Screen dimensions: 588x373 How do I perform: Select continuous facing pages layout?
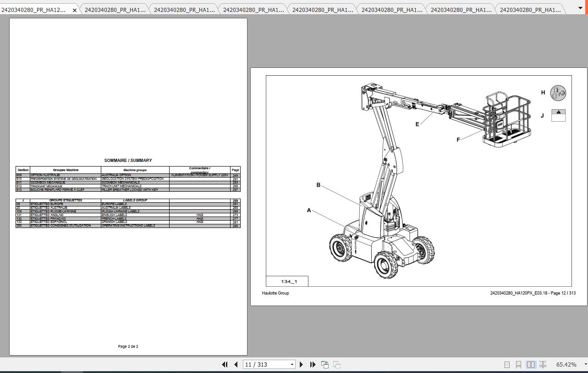pos(543,364)
